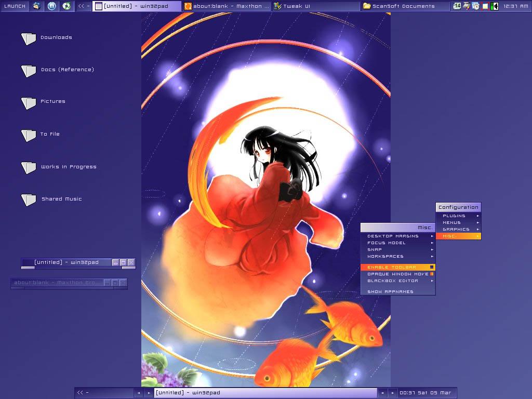Click the 12:37 AM clock
The height and width of the screenshot is (399, 532).
pyautogui.click(x=515, y=6)
